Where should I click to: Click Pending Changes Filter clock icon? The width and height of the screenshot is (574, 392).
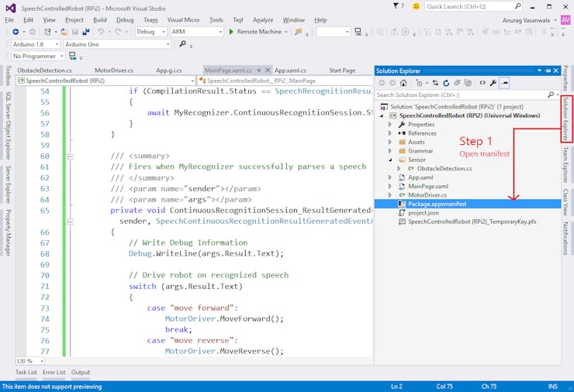[419, 83]
